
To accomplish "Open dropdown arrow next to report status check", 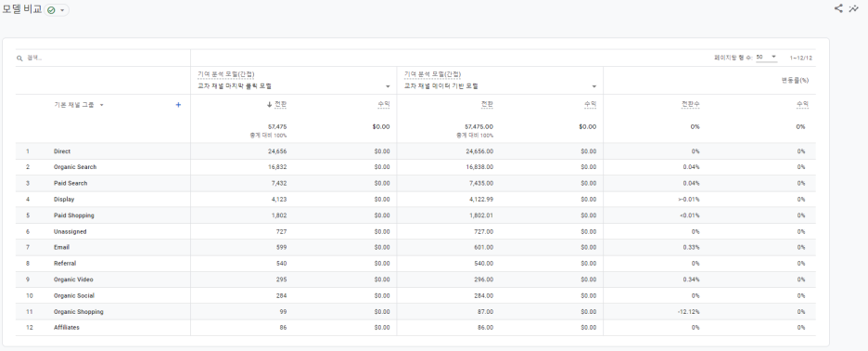I will (62, 10).
